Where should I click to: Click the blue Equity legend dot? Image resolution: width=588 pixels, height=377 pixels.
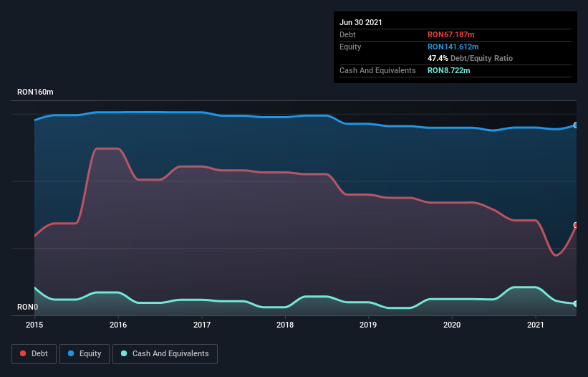point(71,353)
